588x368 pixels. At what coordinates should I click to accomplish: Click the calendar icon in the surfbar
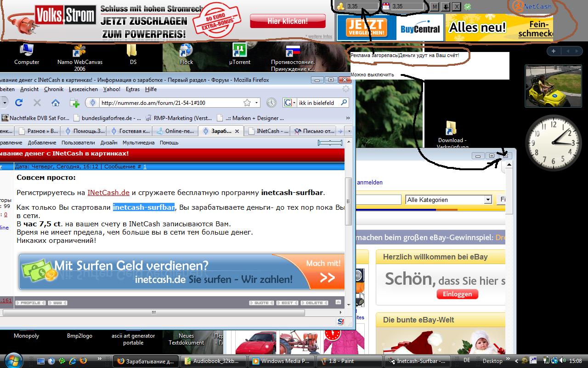386,6
